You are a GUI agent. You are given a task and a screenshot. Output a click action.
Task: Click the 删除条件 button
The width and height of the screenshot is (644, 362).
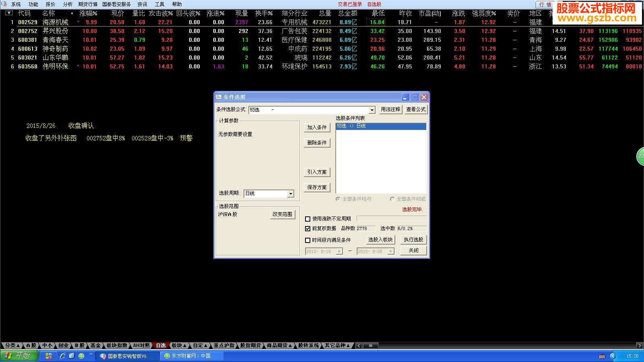pos(317,143)
